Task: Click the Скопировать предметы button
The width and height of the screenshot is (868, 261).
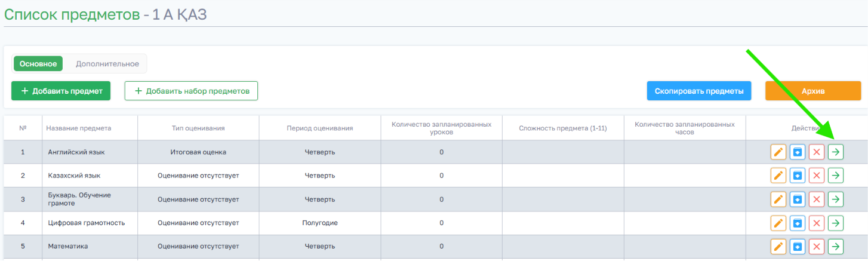Action: [699, 91]
